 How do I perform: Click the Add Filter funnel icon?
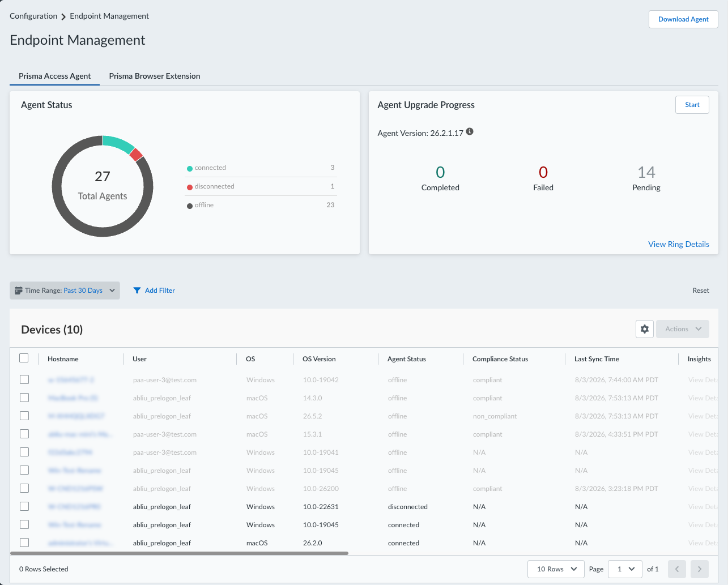(137, 291)
